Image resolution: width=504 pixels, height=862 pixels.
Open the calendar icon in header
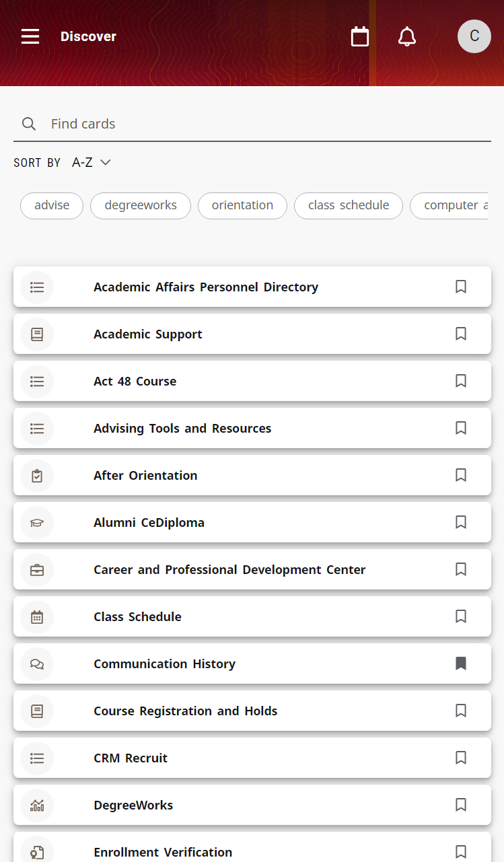pyautogui.click(x=360, y=36)
